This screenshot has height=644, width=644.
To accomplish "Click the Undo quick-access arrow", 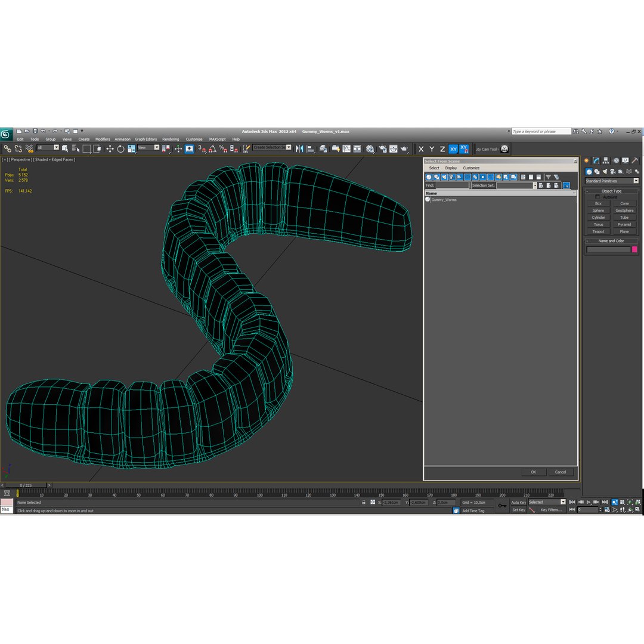I will click(43, 131).
